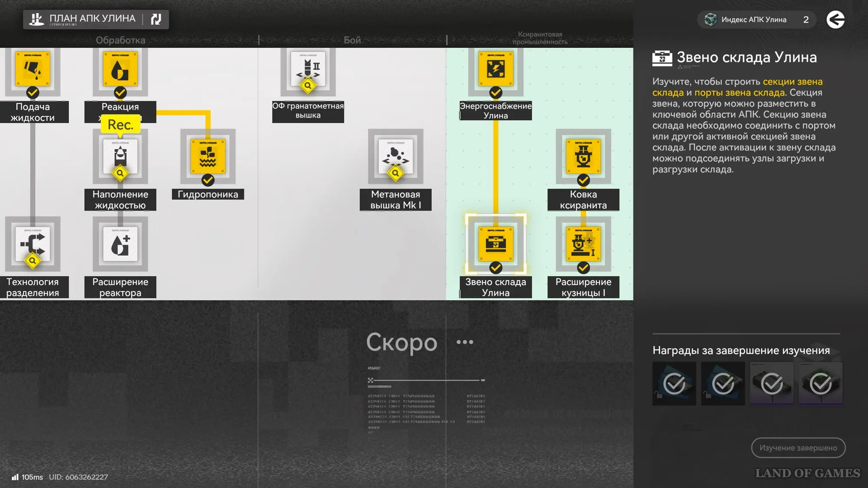The width and height of the screenshot is (868, 488).
Task: Select the Технология разделения node
Action: pyautogui.click(x=33, y=244)
